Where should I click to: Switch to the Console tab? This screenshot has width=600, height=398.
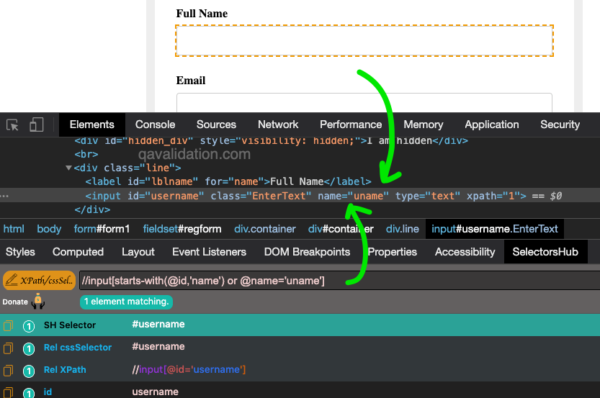pyautogui.click(x=155, y=124)
